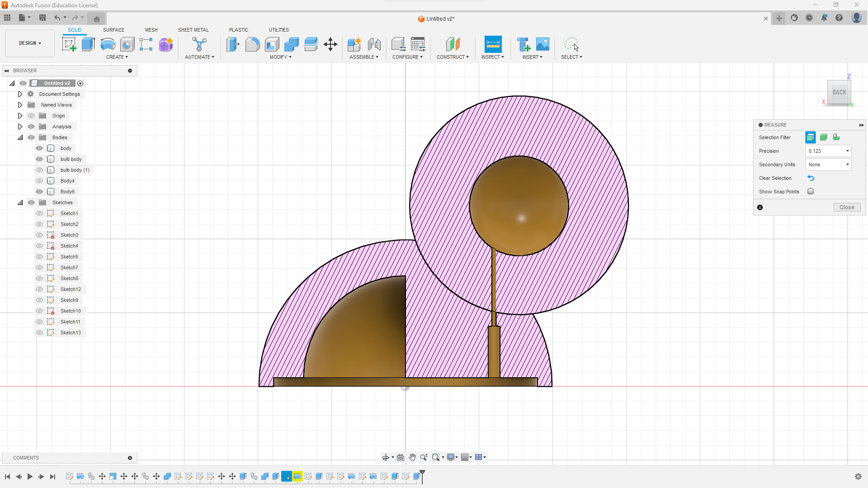The image size is (868, 488).
Task: Show Sketch1 in the browser
Action: coord(39,213)
